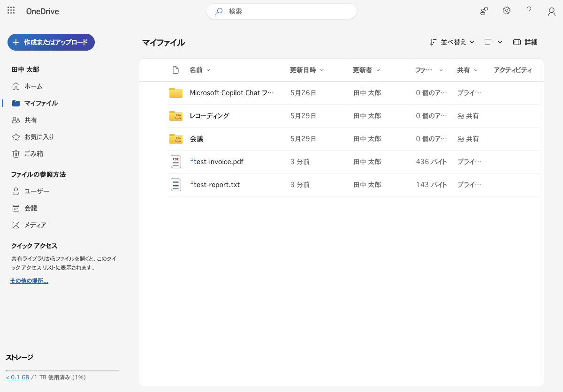Click 田中 太郎 modifier in レコーディング row
The image size is (563, 392).
367,116
